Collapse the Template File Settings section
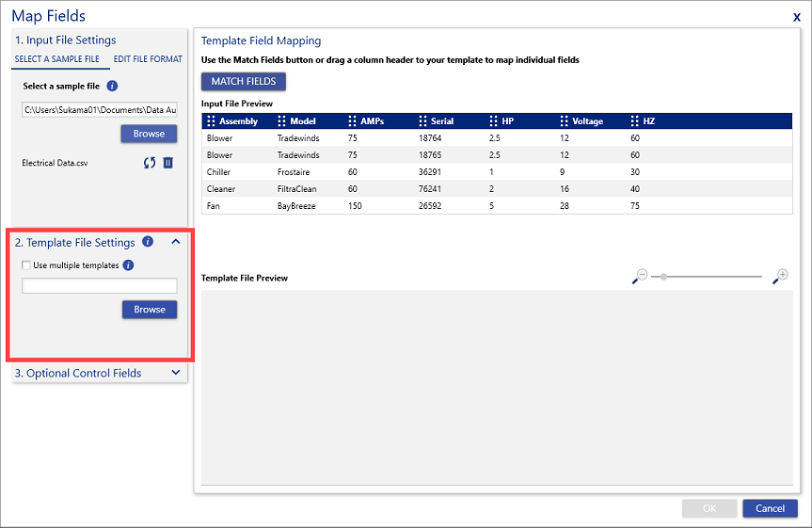The image size is (812, 528). [176, 242]
